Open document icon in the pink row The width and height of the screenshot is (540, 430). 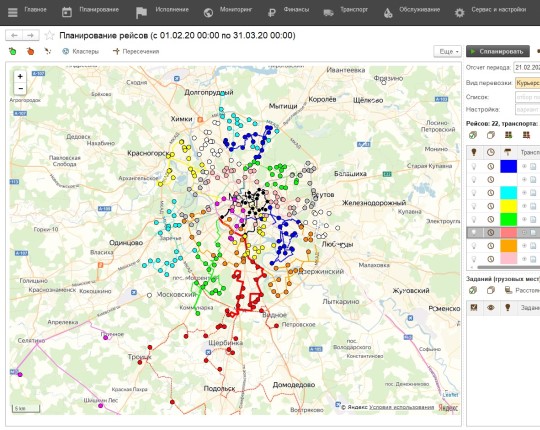[533, 259]
